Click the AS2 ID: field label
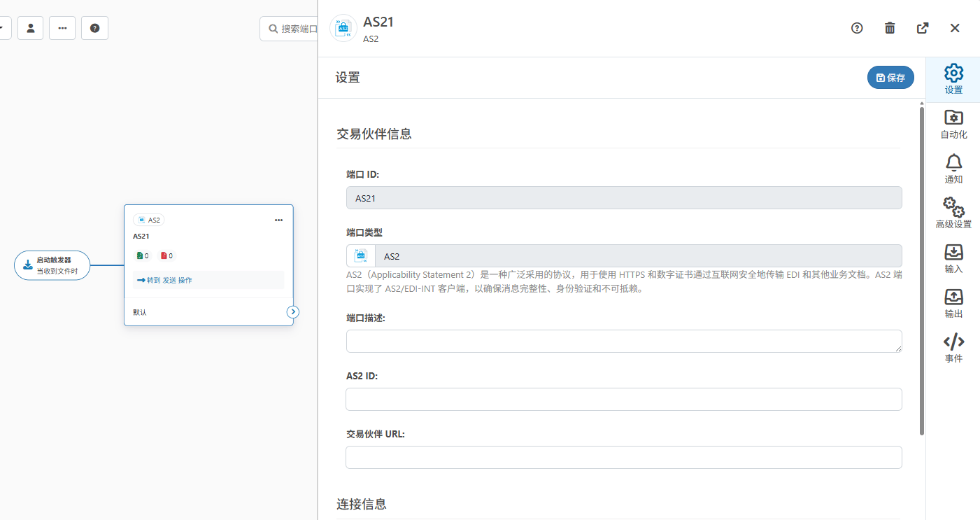This screenshot has width=980, height=520. tap(362, 376)
